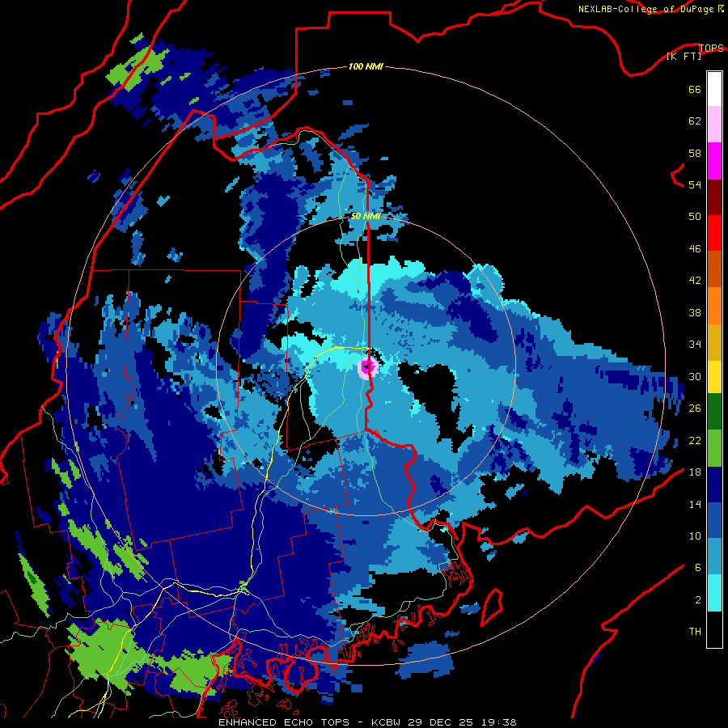
Task: Click the K FT units label
Action: pos(684,56)
